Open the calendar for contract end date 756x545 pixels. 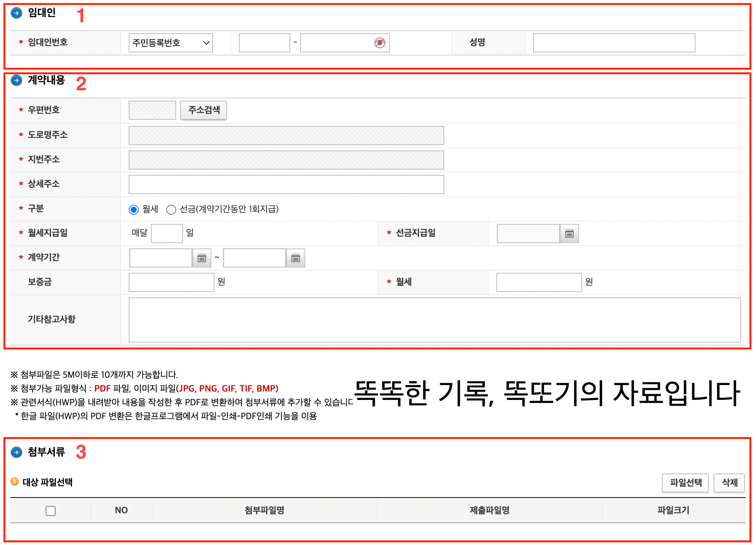coord(295,258)
